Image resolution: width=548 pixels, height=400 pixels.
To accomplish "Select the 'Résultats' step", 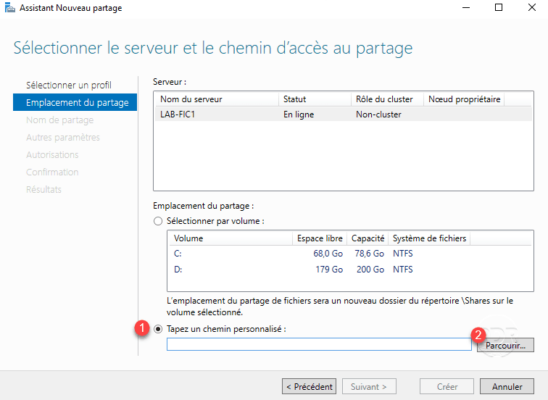I will 44,190.
